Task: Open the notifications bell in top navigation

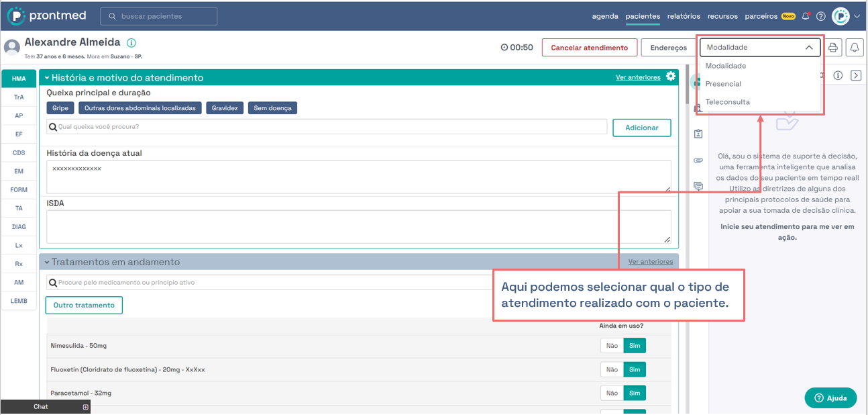Action: coord(806,16)
